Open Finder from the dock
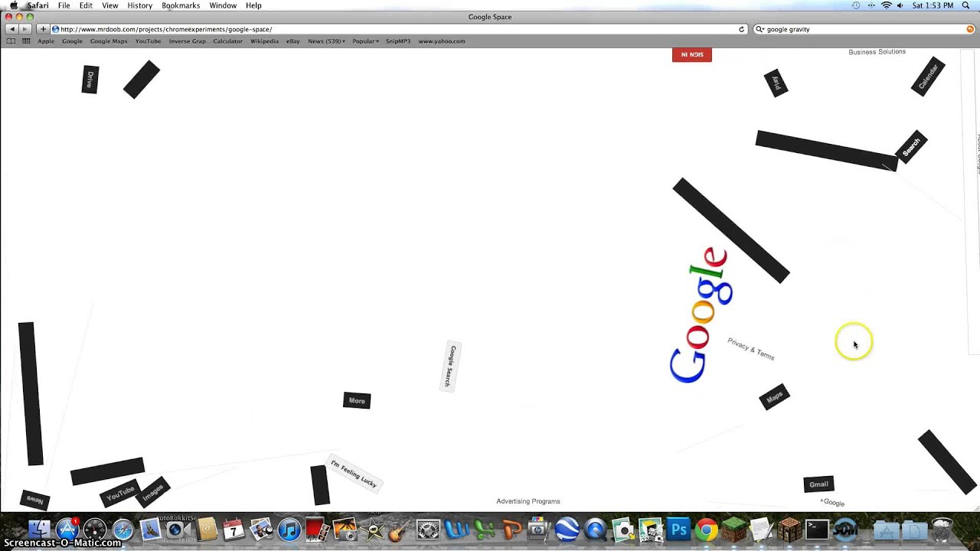The width and height of the screenshot is (980, 551). pos(39,529)
